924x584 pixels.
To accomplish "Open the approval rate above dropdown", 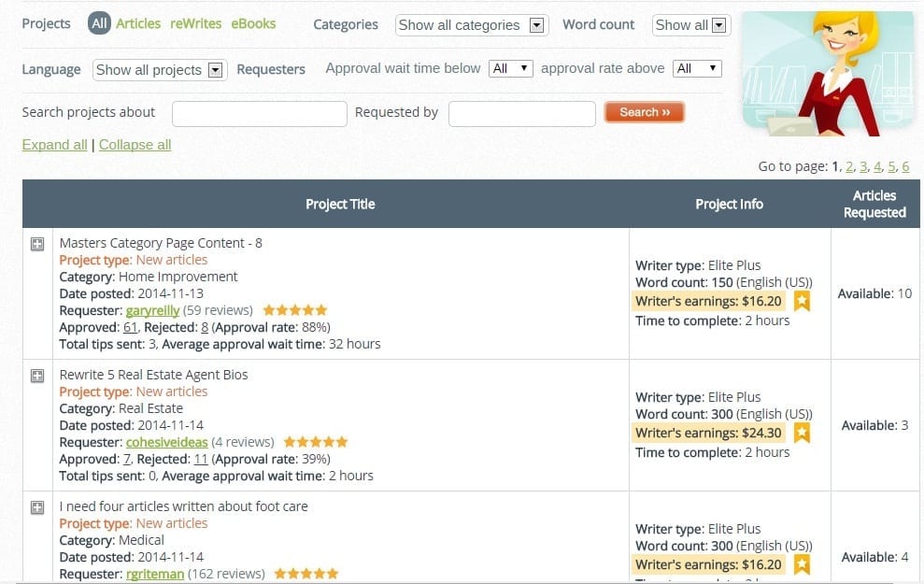I will coord(697,68).
